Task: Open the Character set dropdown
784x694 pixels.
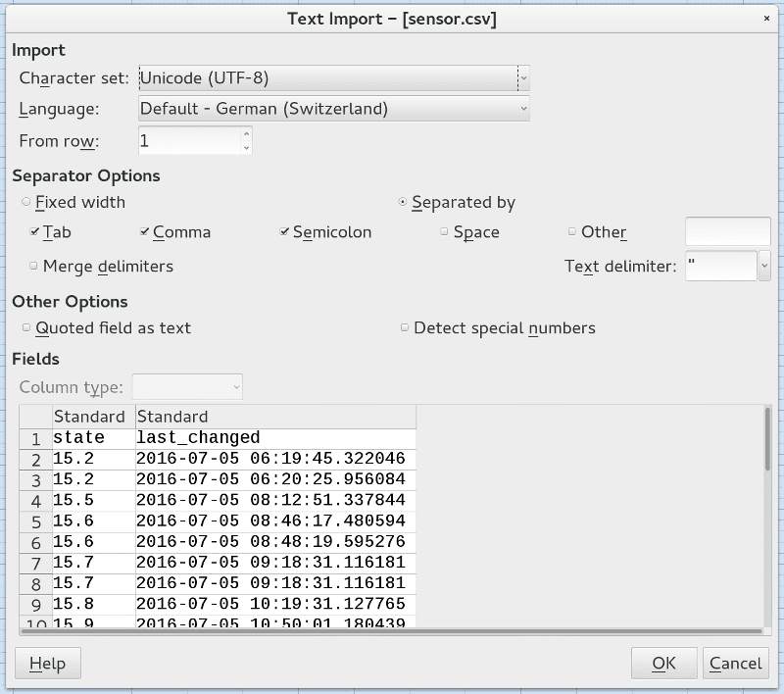Action: 523,77
